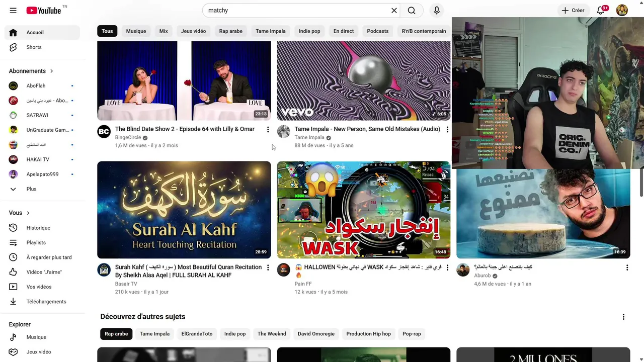Open Musique under Explorer
The height and width of the screenshot is (362, 644).
42,337
